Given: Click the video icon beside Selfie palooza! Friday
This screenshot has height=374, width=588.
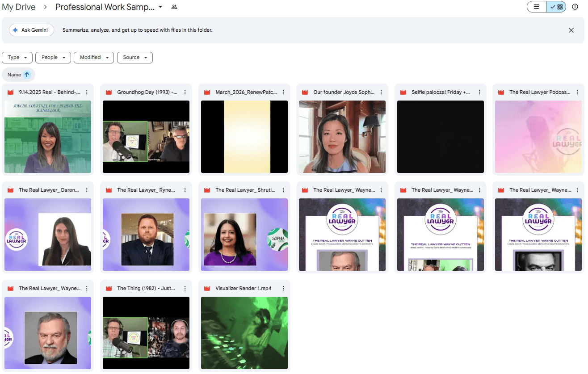Looking at the screenshot, I should [403, 92].
